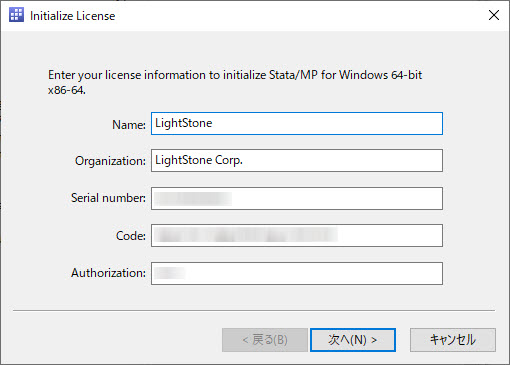The width and height of the screenshot is (510, 365).
Task: Click the "Organization:" label
Action: click(x=110, y=161)
